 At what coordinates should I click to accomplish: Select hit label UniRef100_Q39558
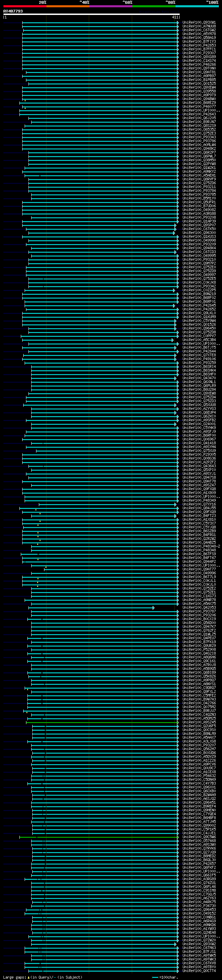tap(199, 91)
